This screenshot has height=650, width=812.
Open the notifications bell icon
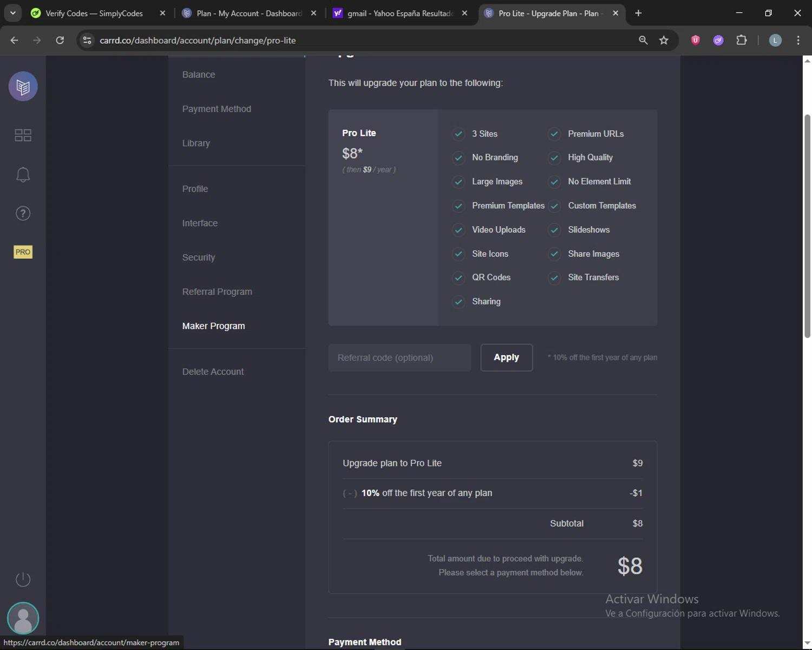pos(23,174)
